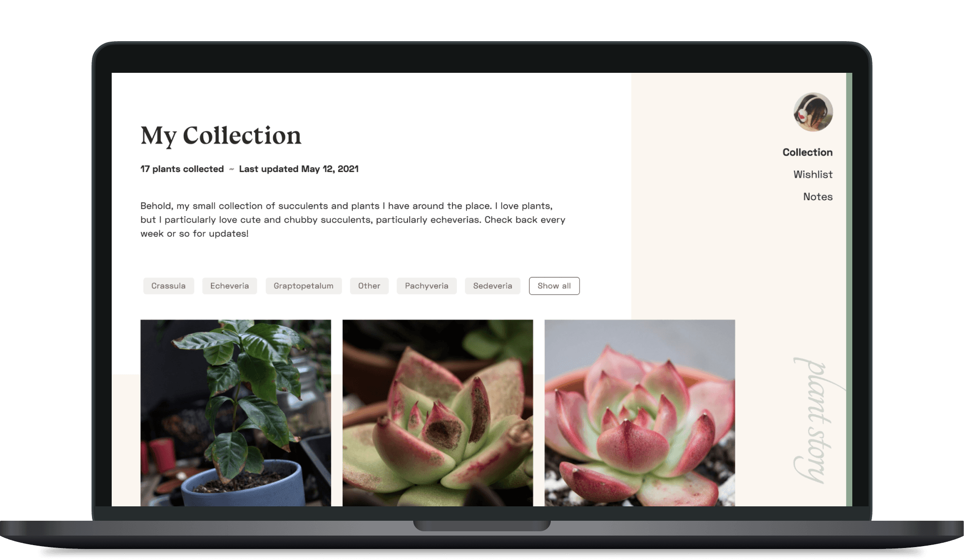This screenshot has width=964, height=560.
Task: View the green-pink succulent photo
Action: (x=438, y=413)
